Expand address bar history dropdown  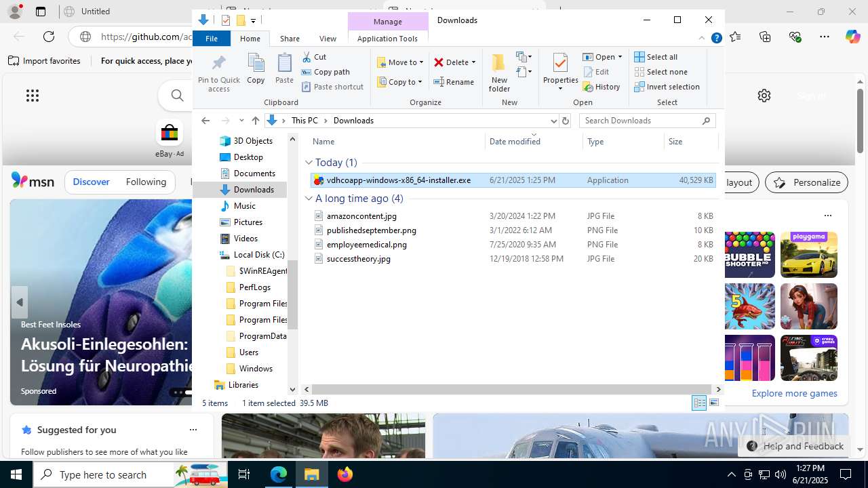[553, 121]
